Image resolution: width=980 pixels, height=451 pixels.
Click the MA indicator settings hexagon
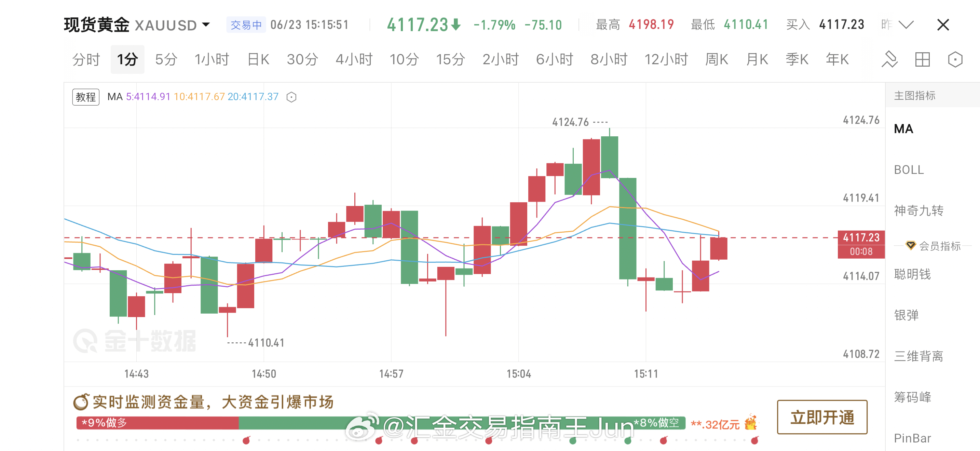click(x=291, y=97)
